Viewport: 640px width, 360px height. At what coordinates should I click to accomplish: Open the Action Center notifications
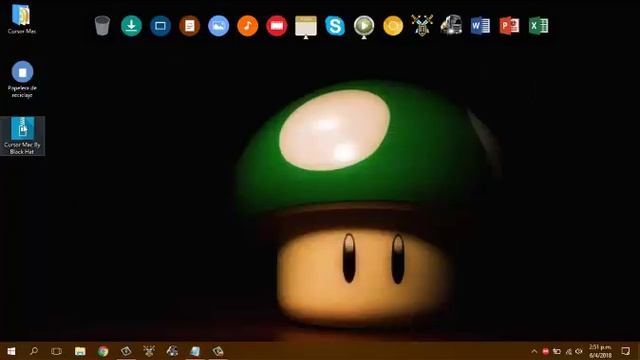tap(625, 351)
